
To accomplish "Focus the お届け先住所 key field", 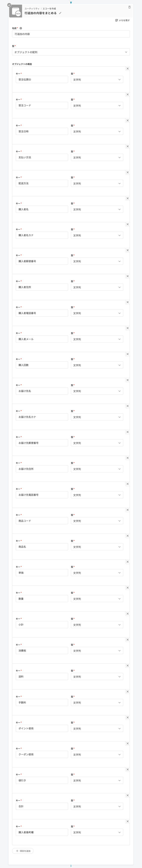I will pyautogui.click(x=42, y=469).
